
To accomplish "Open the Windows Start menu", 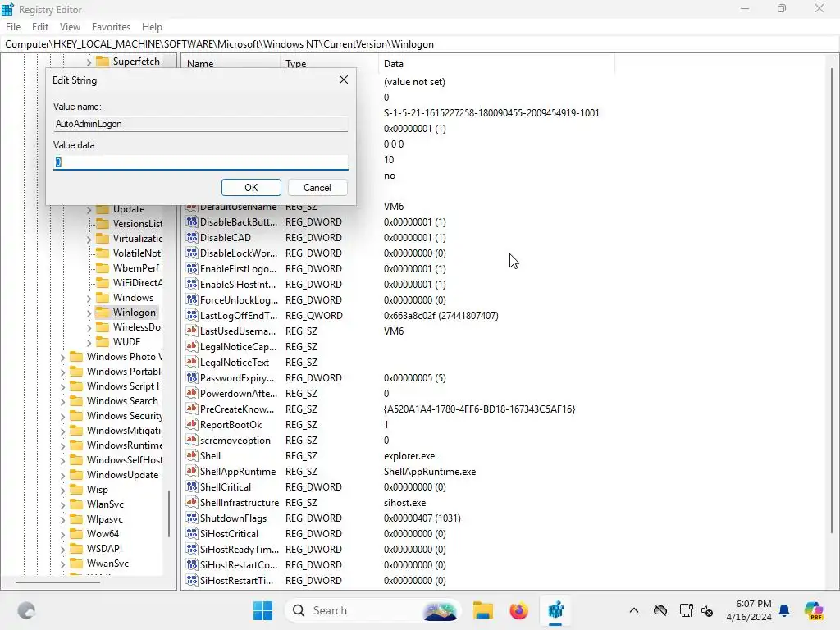I will [x=262, y=610].
